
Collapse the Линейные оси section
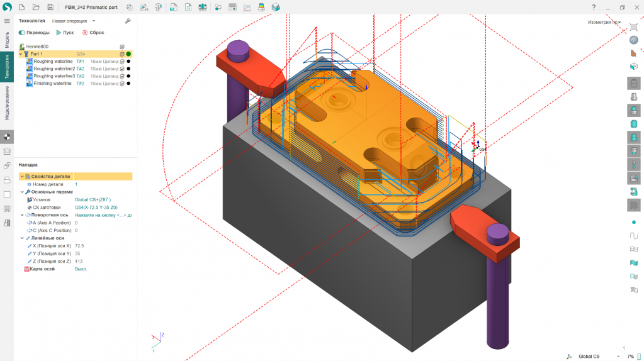point(22,238)
